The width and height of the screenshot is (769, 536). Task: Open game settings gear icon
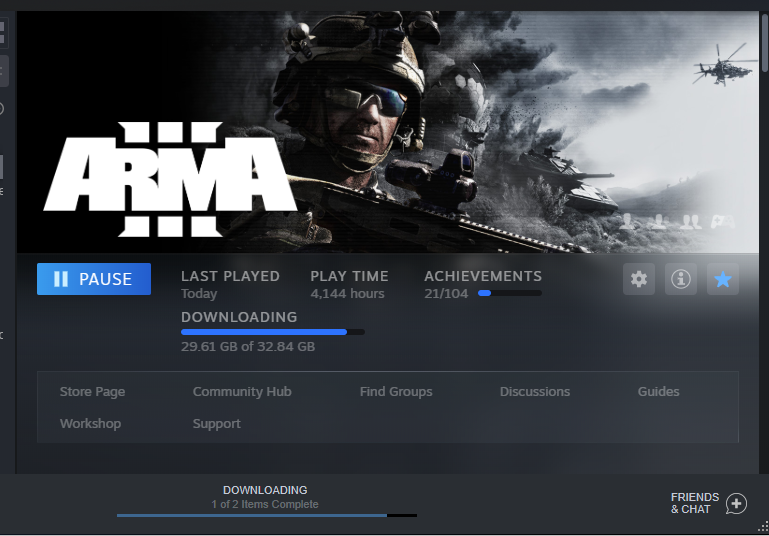pos(639,279)
